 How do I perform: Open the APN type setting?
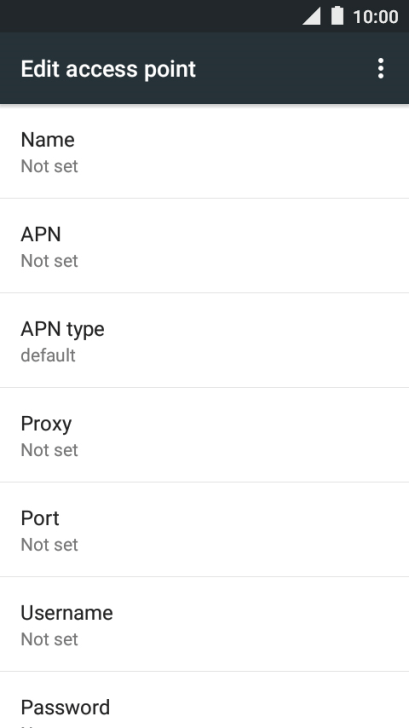coord(204,340)
